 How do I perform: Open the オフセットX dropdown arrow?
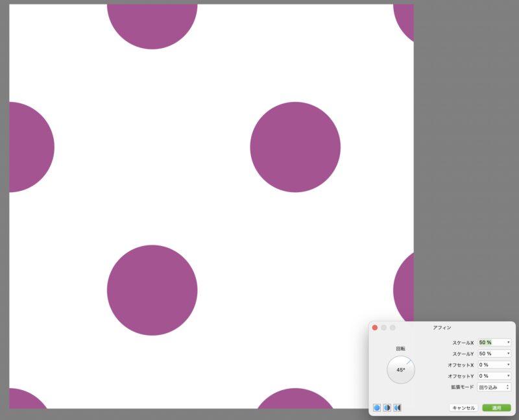tap(509, 365)
